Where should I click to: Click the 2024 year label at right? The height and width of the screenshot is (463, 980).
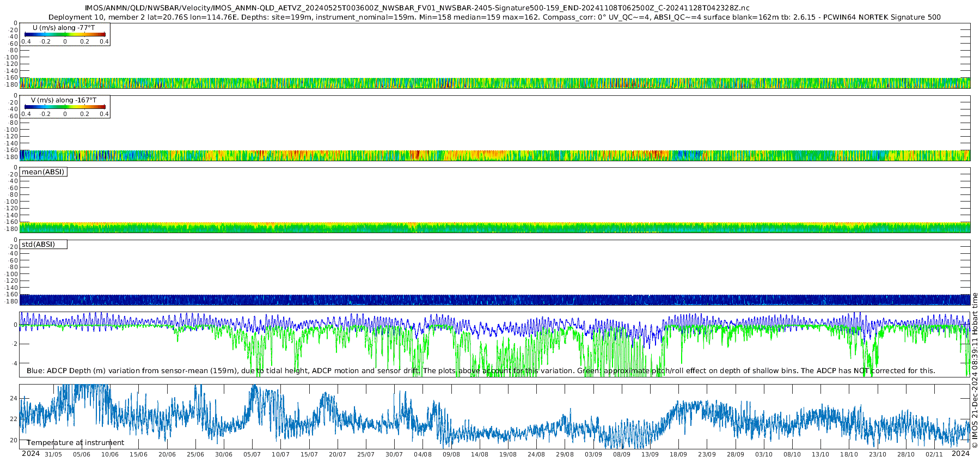pos(960,454)
